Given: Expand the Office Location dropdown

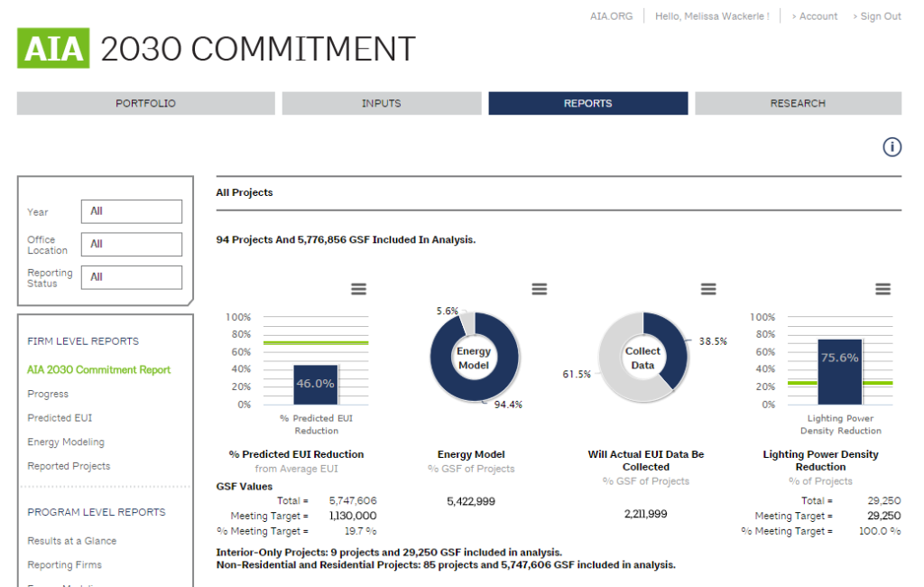Looking at the screenshot, I should (x=132, y=245).
